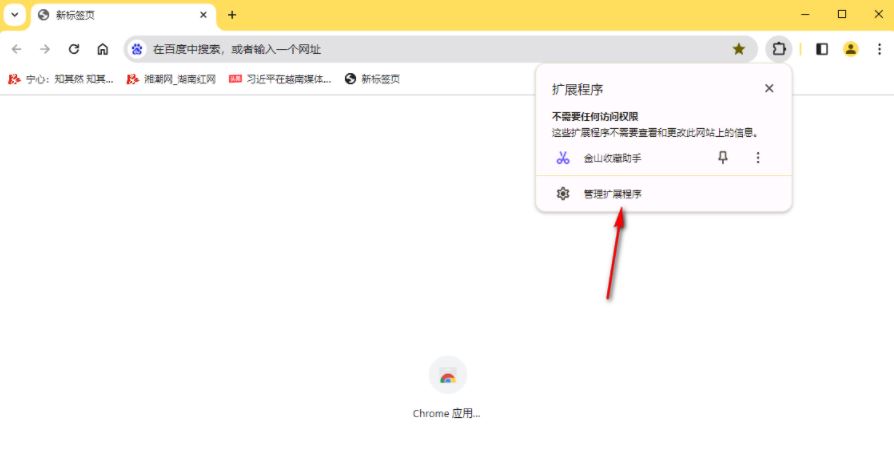Click the 扩展程序 popup title
Image resolution: width=894 pixels, height=462 pixels.
pyautogui.click(x=578, y=90)
